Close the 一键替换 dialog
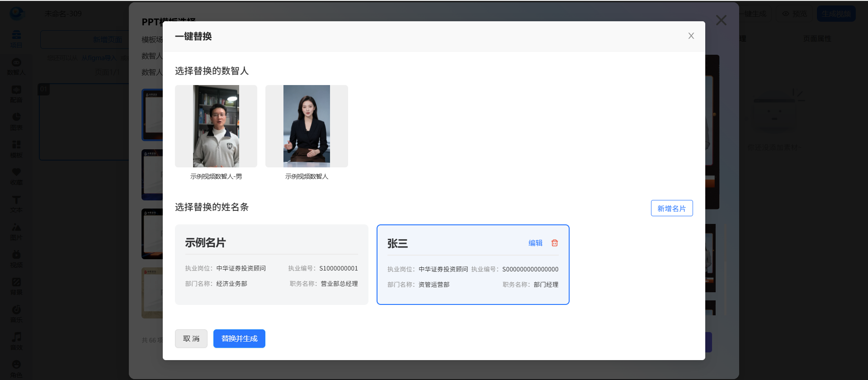The image size is (868, 380). pos(691,36)
